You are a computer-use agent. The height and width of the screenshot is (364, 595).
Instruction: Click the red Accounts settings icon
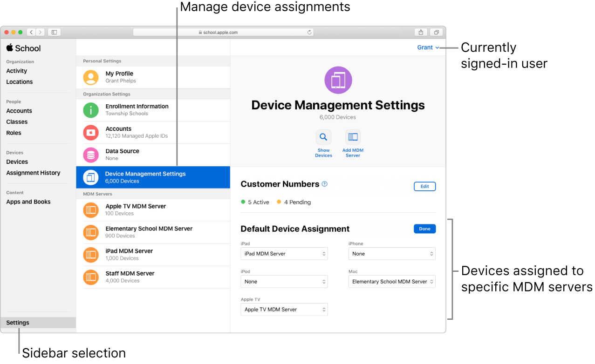(x=91, y=132)
